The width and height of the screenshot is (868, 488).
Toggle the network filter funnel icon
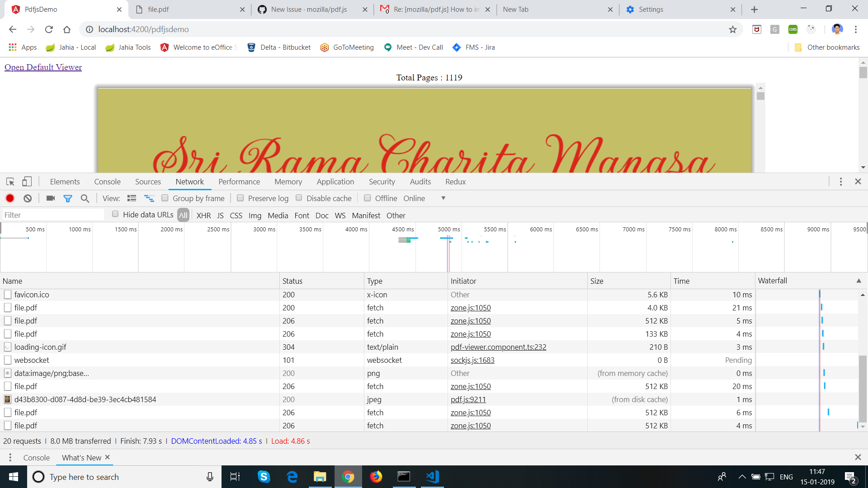pos(68,198)
